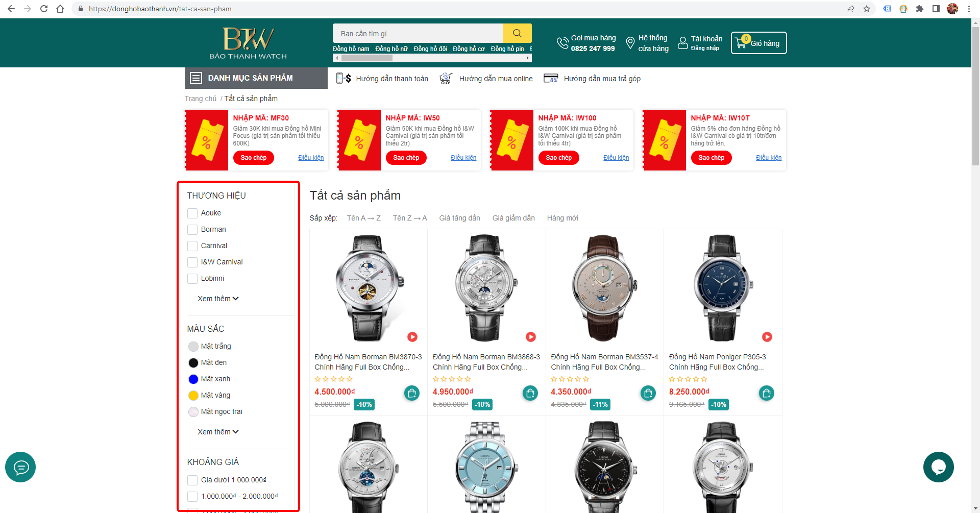Click the account user icon
The image size is (980, 513).
pos(683,43)
